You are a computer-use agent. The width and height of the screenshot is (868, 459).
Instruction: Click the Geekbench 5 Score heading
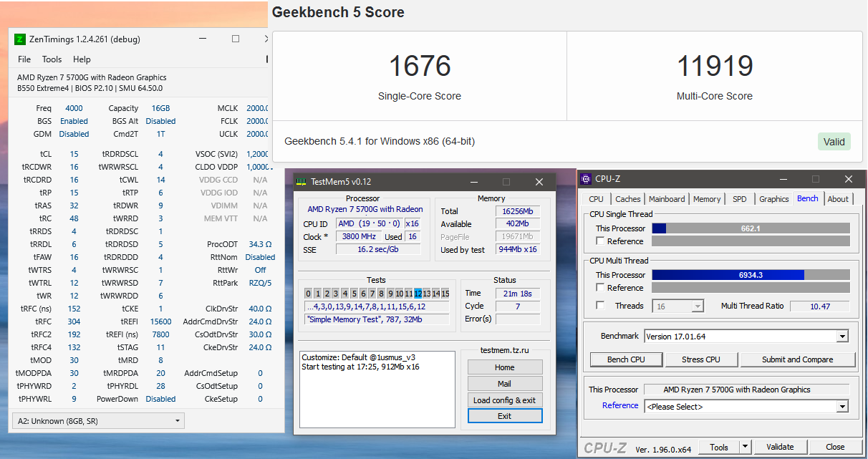[338, 12]
